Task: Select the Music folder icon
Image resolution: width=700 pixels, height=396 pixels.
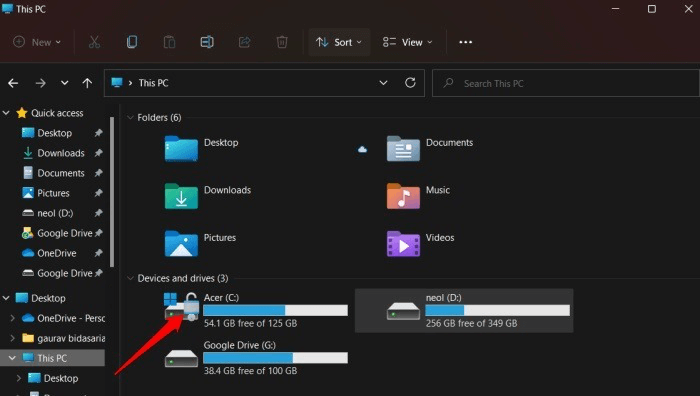Action: pos(403,196)
